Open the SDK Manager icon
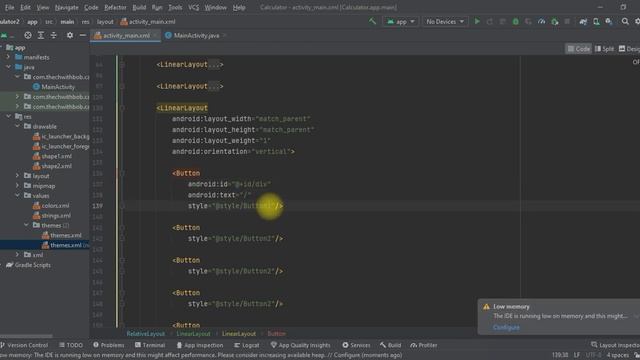The height and width of the screenshot is (360, 640). [x=609, y=21]
